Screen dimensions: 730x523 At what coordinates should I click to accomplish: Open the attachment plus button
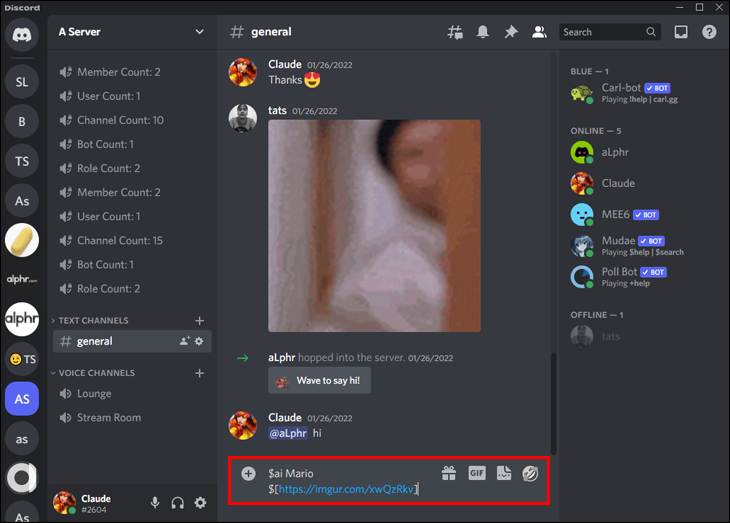coord(249,474)
